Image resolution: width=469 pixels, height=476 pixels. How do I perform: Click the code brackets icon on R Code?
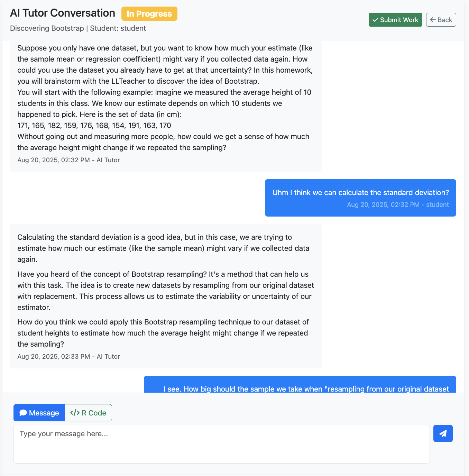(x=75, y=413)
